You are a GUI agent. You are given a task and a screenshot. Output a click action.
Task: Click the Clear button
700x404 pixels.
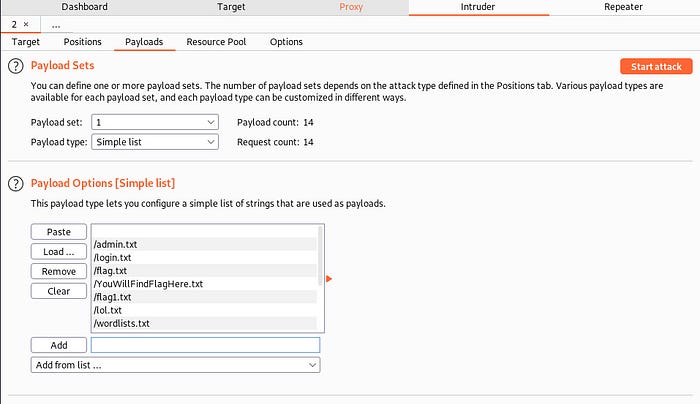tap(58, 291)
